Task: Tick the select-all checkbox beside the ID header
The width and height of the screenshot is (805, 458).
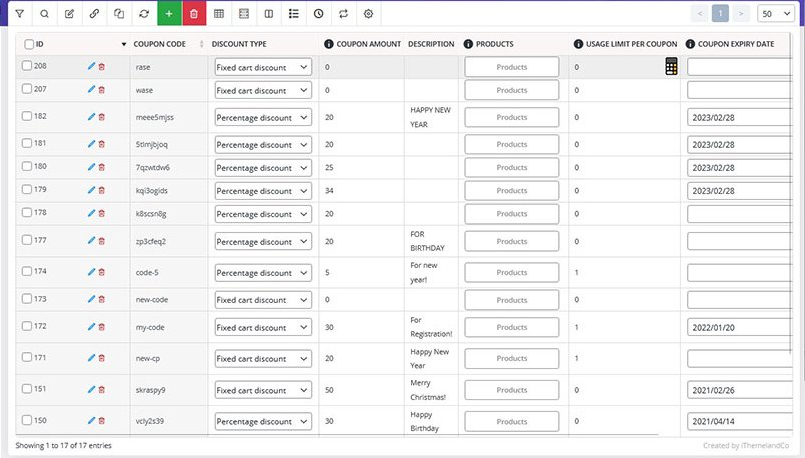Action: 27,44
